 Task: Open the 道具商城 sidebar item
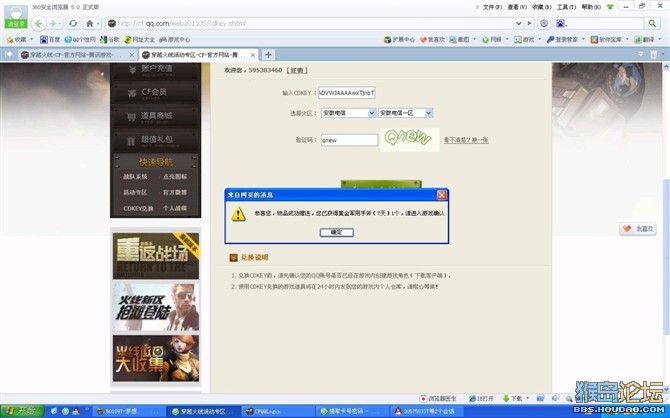coord(156,116)
